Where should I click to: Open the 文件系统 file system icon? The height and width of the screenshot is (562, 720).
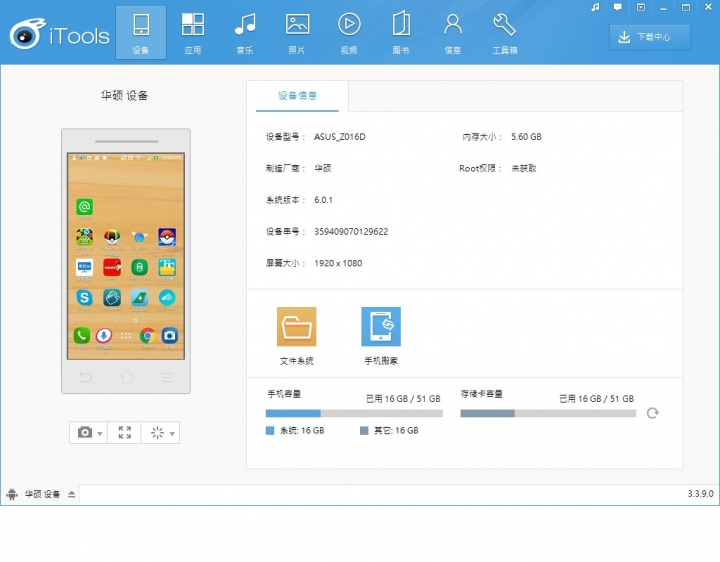click(297, 326)
